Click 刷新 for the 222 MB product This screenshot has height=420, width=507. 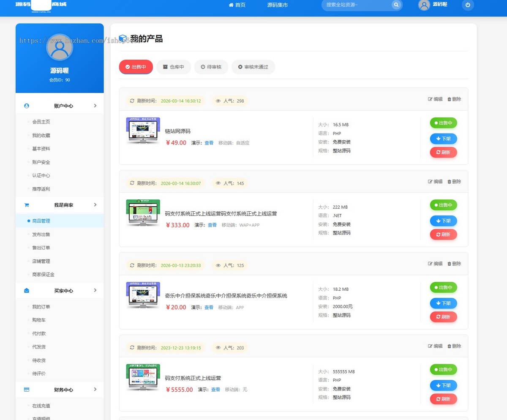pos(444,234)
